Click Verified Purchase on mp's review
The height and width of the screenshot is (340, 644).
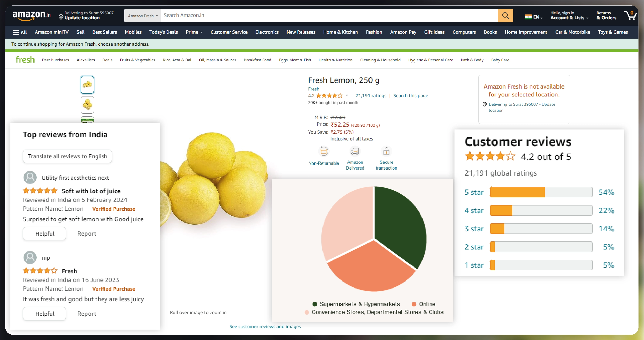pyautogui.click(x=114, y=289)
